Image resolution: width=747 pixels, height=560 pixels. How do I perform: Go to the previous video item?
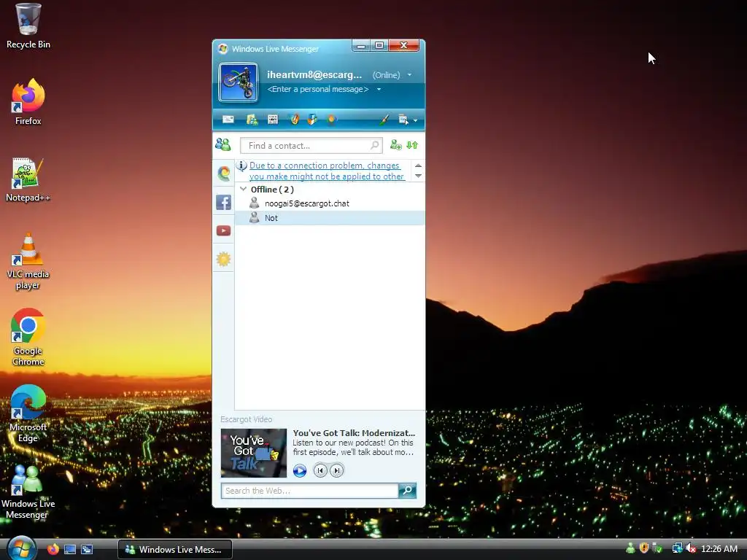[320, 470]
